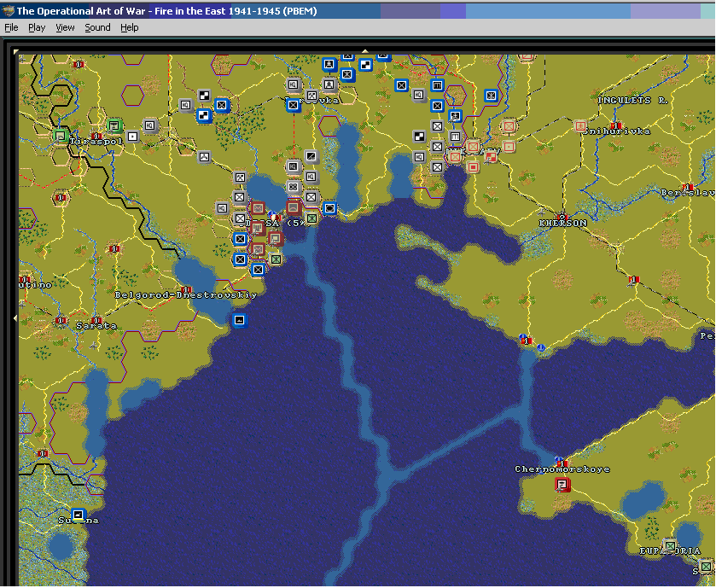Select the blue oval armor unit east of Odessa
Viewport: 716px width, 588px height.
[x=329, y=208]
